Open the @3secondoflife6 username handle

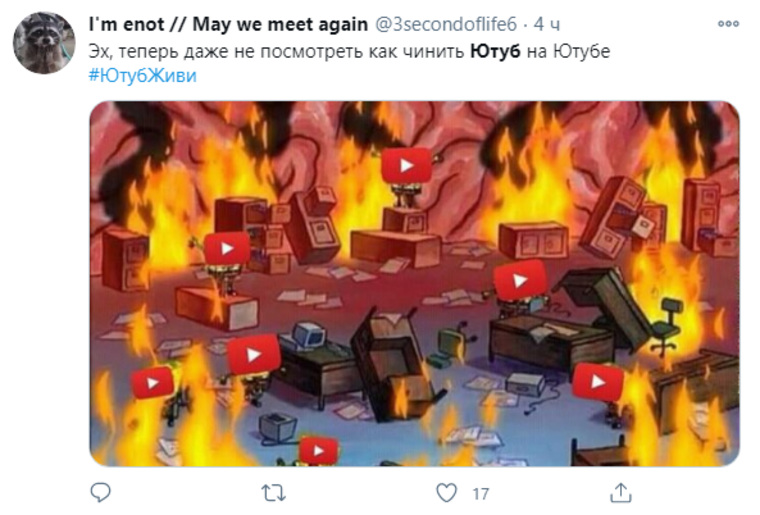[x=446, y=24]
